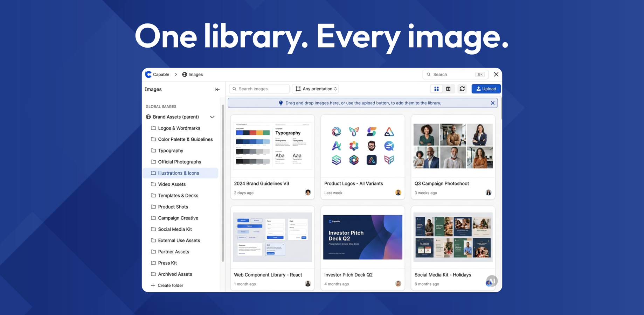Click the Upload button

click(486, 89)
